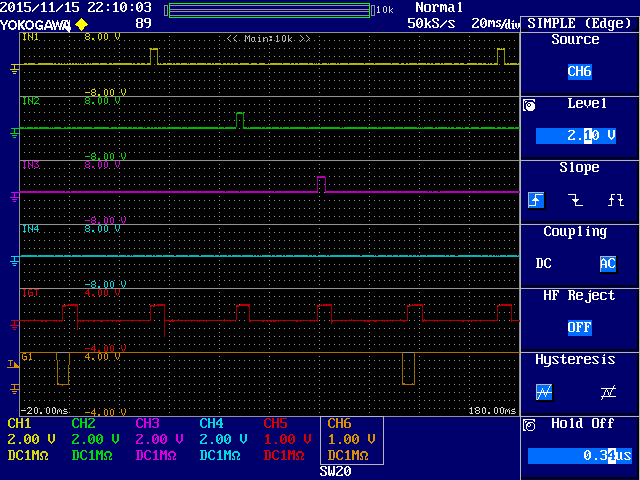Click the 2015/11/15 date time stamp
640x480 pixels.
[x=76, y=7]
